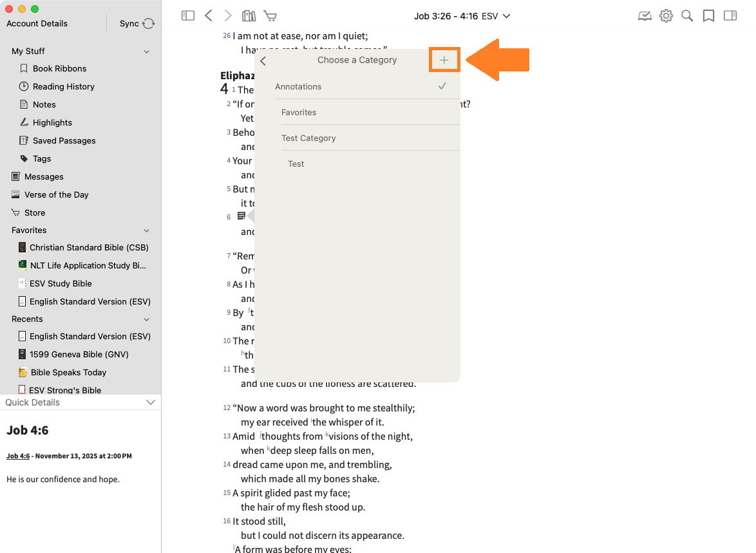This screenshot has height=553, width=756.
Task: Click the bookmark ribbon toolbar icon
Action: click(x=708, y=15)
